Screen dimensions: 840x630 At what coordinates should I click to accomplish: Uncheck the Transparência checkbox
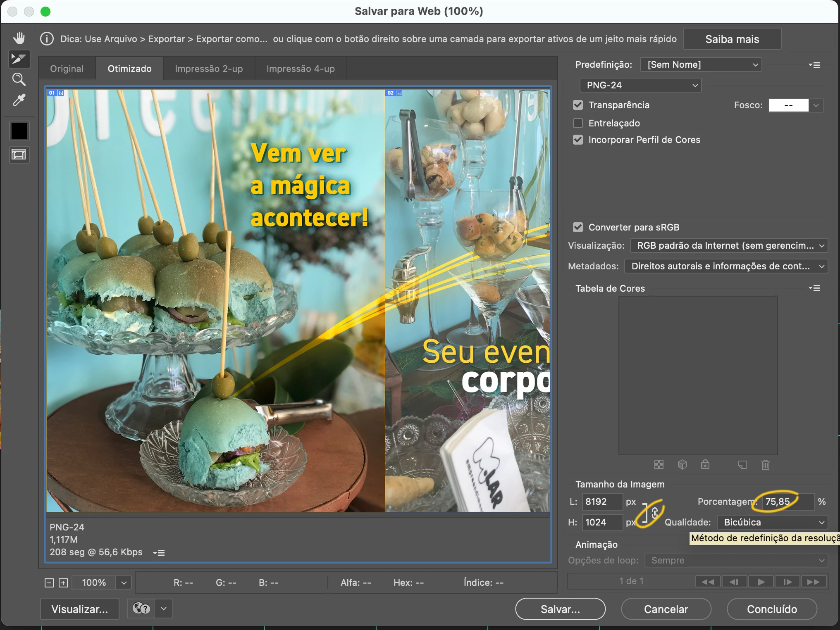click(x=578, y=105)
